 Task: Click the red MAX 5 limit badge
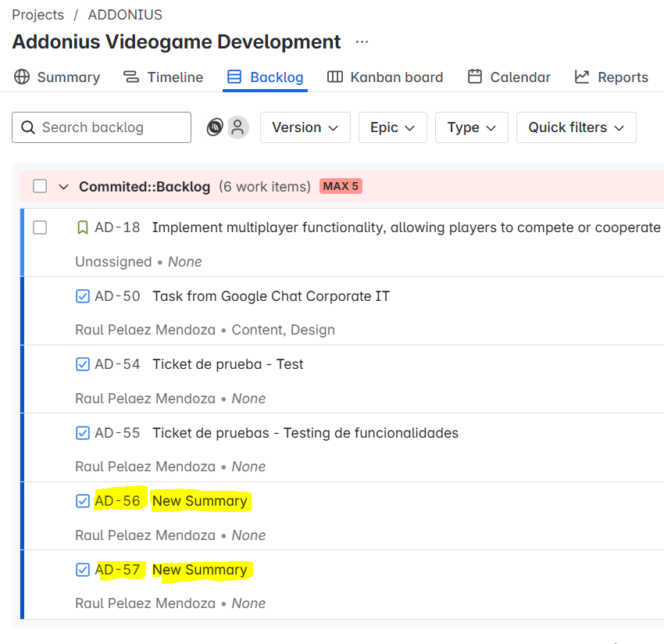tap(341, 187)
